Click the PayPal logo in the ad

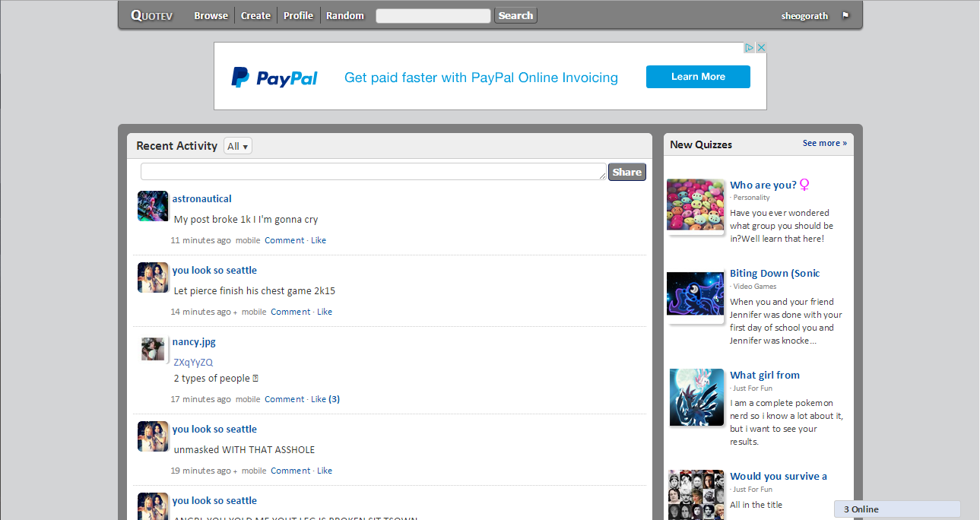pos(274,78)
